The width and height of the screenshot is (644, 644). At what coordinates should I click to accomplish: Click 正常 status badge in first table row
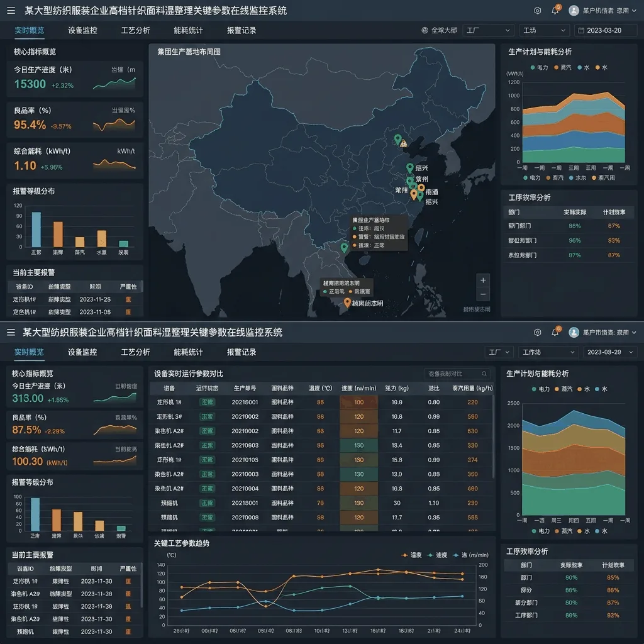tap(207, 402)
